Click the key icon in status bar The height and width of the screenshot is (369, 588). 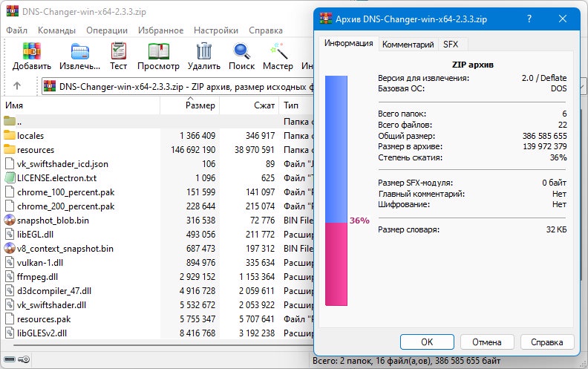pos(24,359)
